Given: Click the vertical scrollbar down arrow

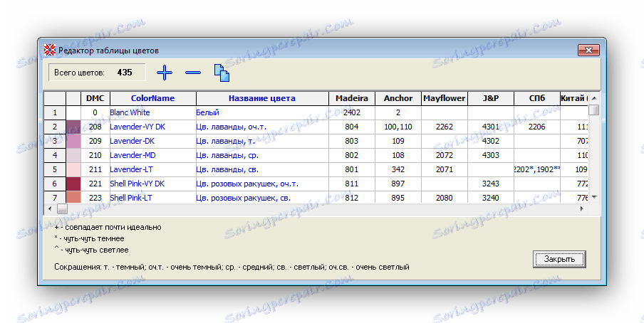Looking at the screenshot, I should coord(594,197).
